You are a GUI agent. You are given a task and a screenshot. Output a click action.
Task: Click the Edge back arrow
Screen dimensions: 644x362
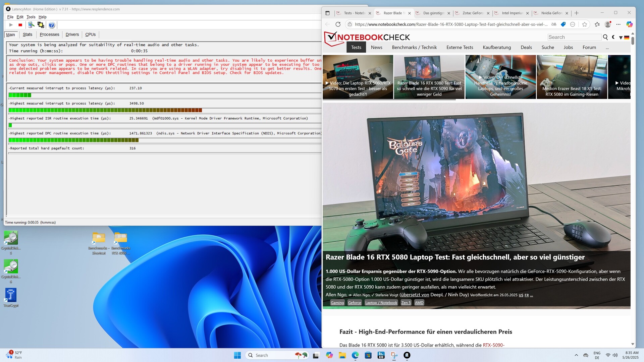click(x=327, y=24)
